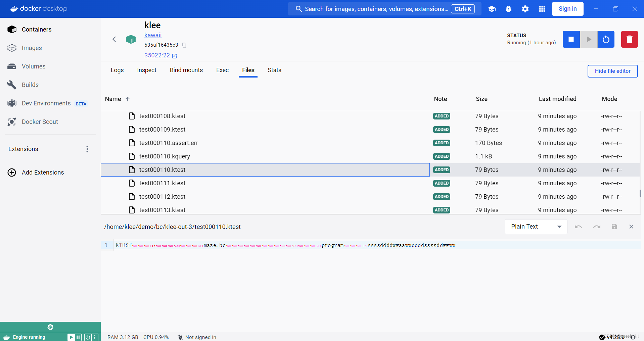Screen dimensions: 644x341
Task: Sort files by Name column
Action: (x=117, y=99)
